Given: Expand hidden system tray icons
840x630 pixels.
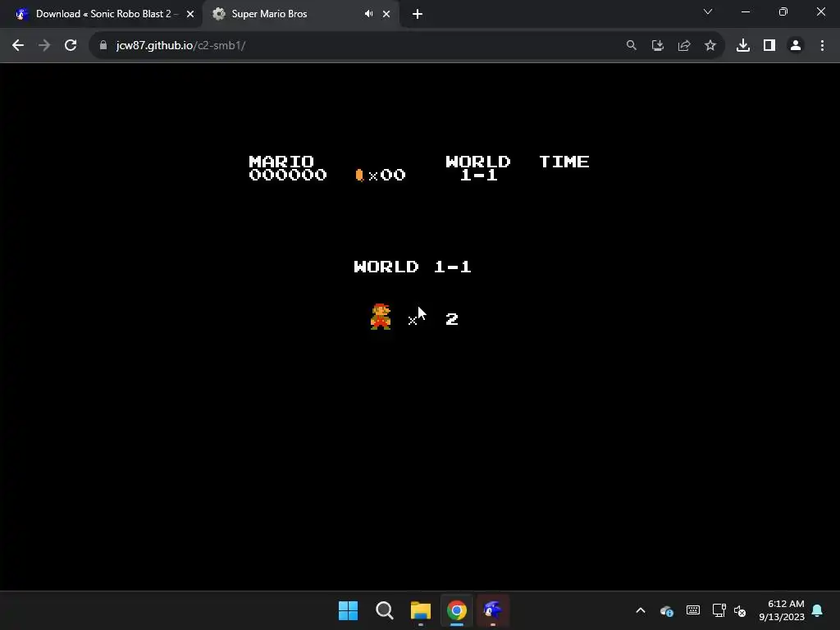Looking at the screenshot, I should pyautogui.click(x=640, y=610).
